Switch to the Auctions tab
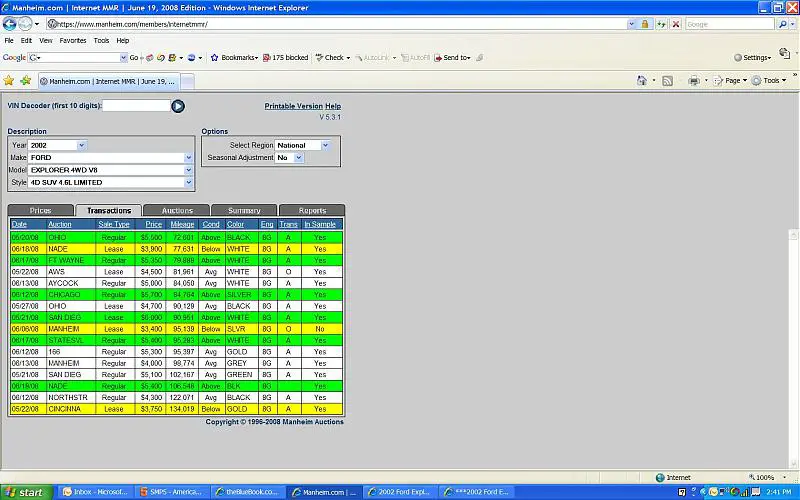The height and width of the screenshot is (500, 800). (x=177, y=210)
